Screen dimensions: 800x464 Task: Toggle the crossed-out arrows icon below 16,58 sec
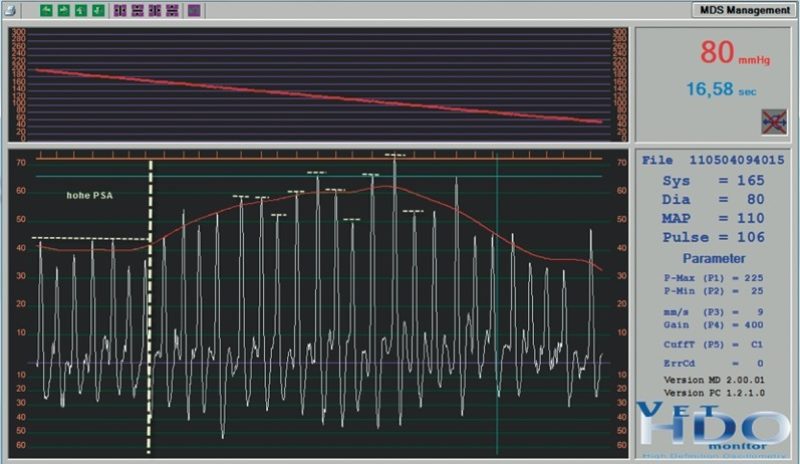(773, 121)
